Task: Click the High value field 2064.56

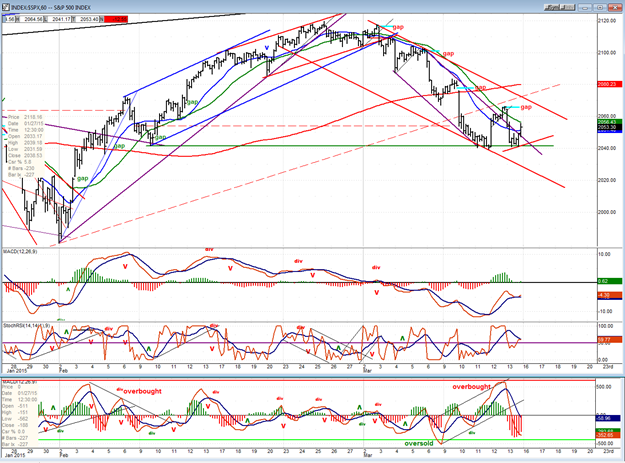Action: point(33,19)
